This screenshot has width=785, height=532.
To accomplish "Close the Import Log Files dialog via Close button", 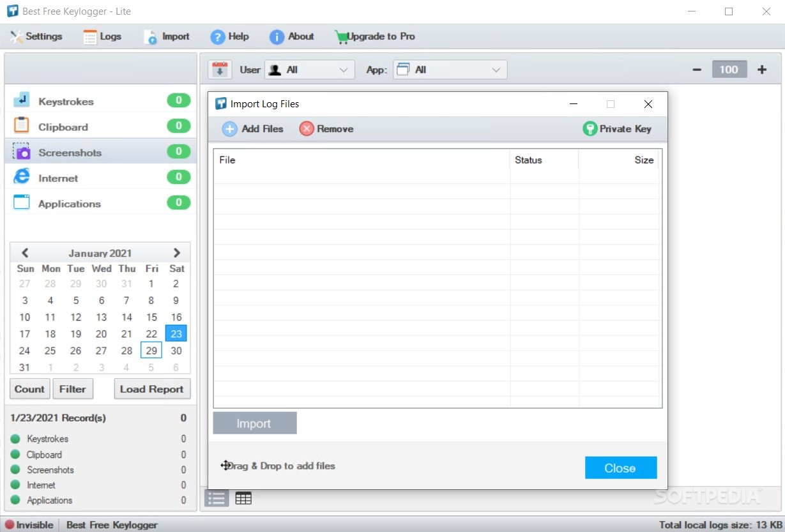I will point(620,468).
